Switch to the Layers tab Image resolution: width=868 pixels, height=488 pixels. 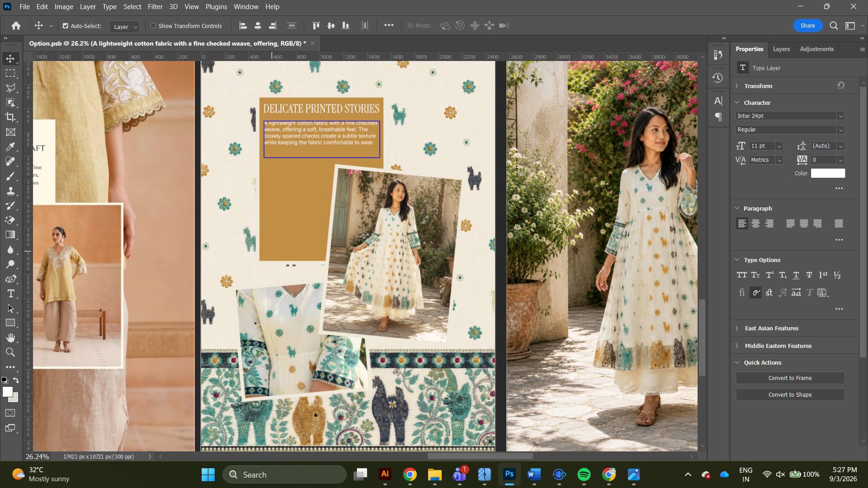(x=781, y=49)
